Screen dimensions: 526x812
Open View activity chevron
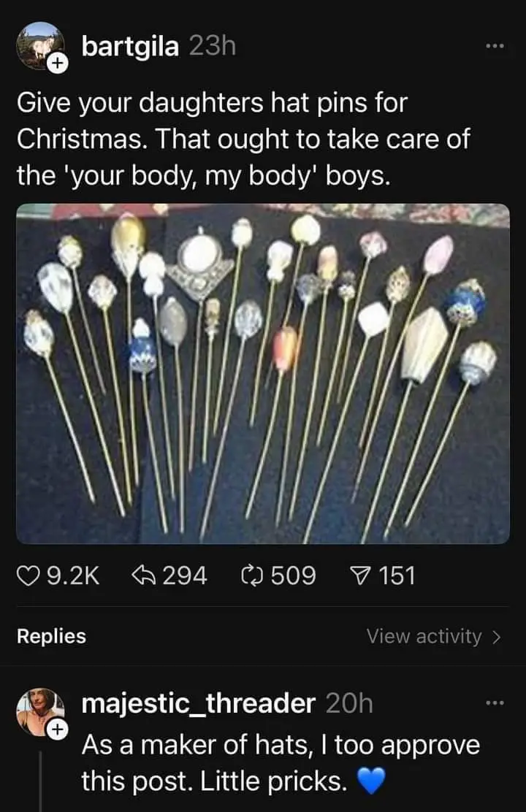click(497, 637)
